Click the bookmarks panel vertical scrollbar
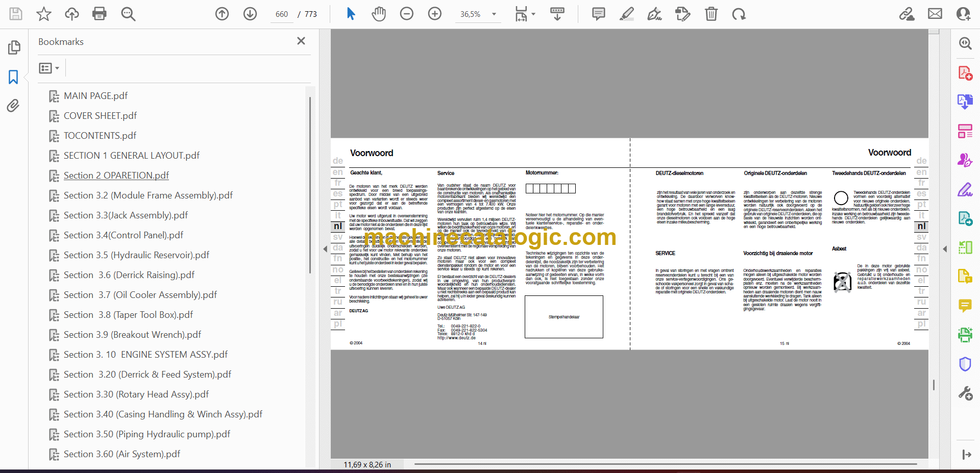Image resolution: width=980 pixels, height=473 pixels. (x=310, y=185)
